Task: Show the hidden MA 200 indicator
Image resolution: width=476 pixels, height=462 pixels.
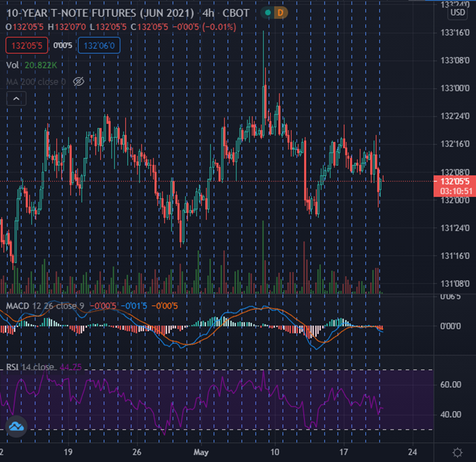Action: tap(78, 82)
